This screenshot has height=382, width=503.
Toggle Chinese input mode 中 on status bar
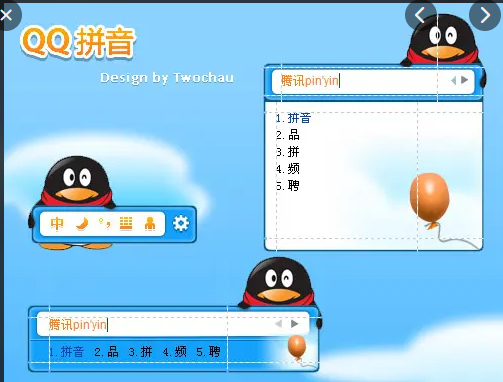57,223
